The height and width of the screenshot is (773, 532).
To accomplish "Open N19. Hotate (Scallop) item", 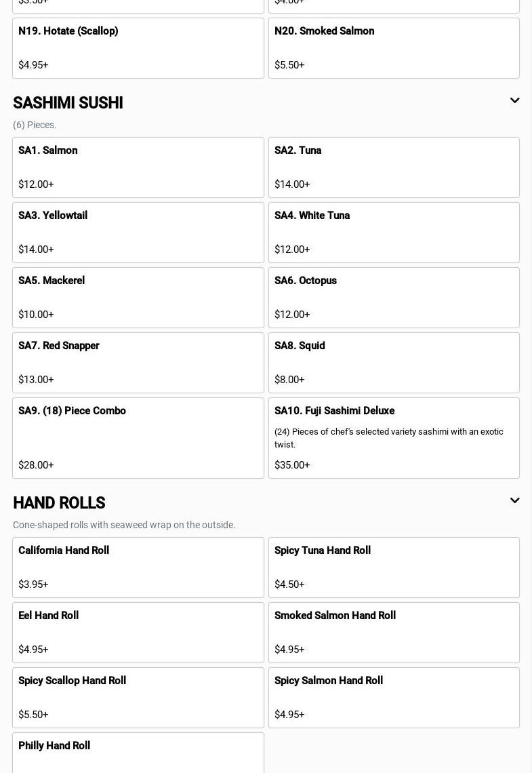I will click(138, 48).
